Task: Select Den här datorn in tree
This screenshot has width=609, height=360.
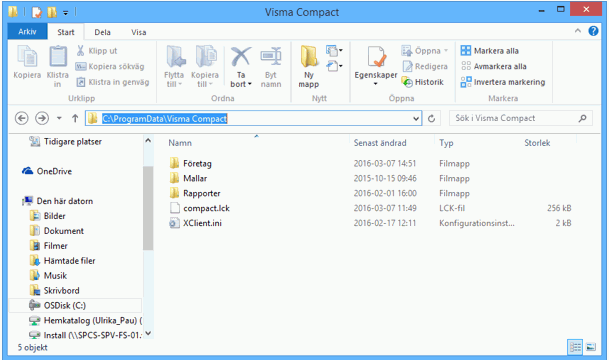Action: (64, 201)
